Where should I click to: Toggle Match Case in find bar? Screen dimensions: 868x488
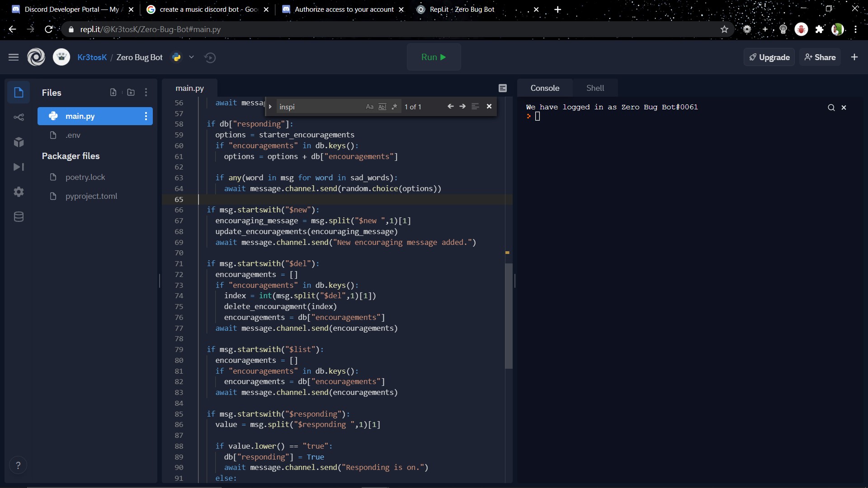coord(369,107)
